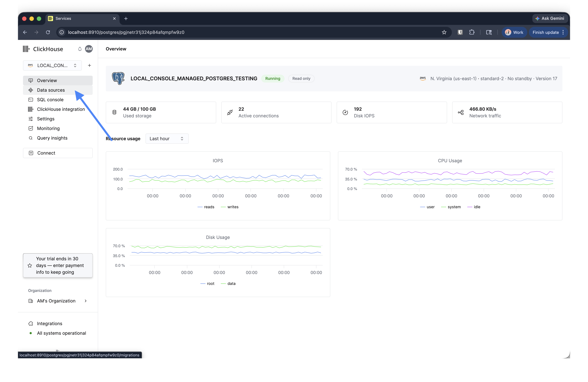The height and width of the screenshot is (382, 588).
Task: View site information icon in address bar
Action: point(62,32)
